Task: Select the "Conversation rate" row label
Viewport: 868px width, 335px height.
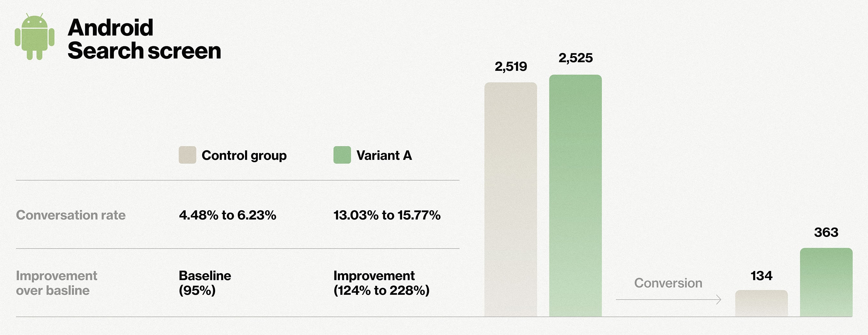Action: click(x=71, y=215)
